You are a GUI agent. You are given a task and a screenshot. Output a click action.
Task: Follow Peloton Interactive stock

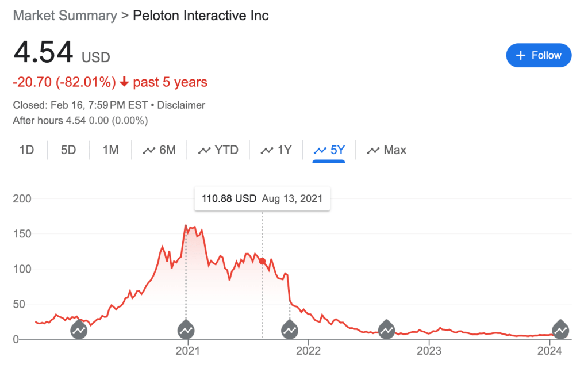click(539, 55)
